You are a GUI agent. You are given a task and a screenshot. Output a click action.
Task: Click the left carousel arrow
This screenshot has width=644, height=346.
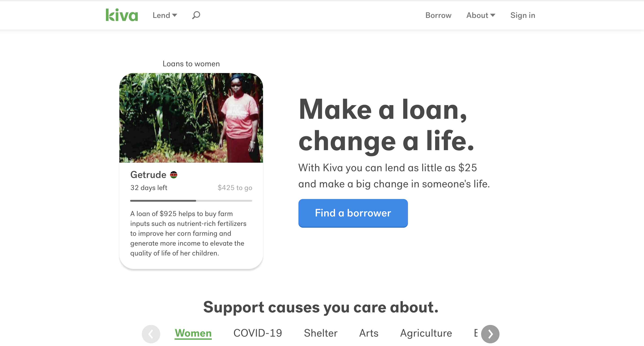pos(151,334)
